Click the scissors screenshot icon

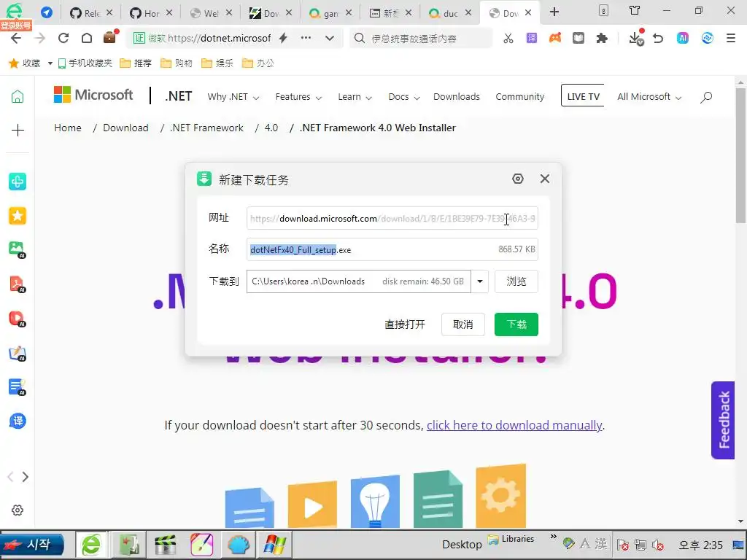coord(508,38)
